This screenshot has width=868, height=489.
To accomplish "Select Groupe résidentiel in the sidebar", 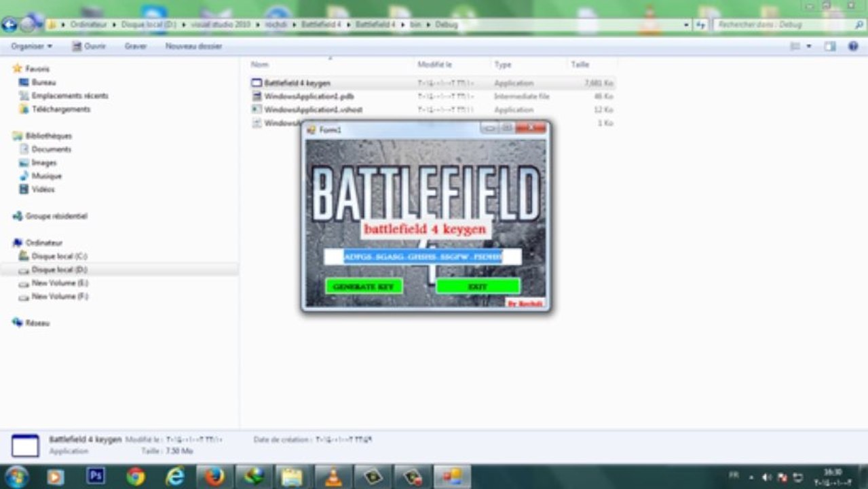I will tap(56, 216).
